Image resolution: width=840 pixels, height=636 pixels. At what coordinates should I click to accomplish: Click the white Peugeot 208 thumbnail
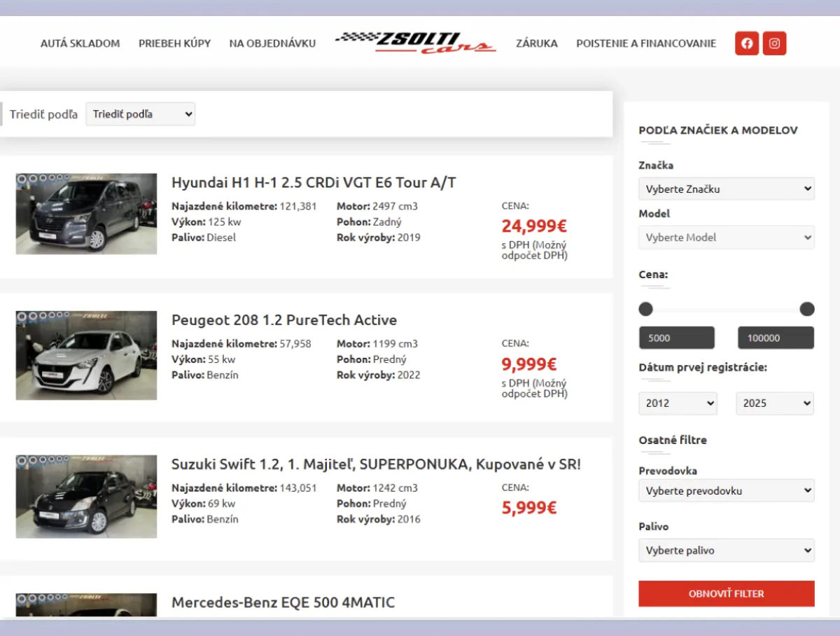pyautogui.click(x=86, y=355)
